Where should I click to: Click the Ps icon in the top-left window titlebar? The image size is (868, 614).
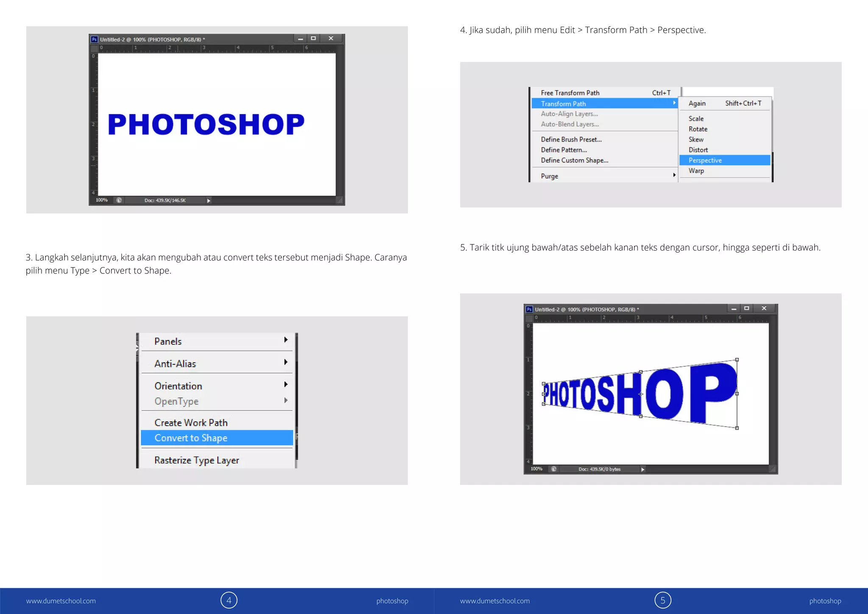(x=94, y=39)
